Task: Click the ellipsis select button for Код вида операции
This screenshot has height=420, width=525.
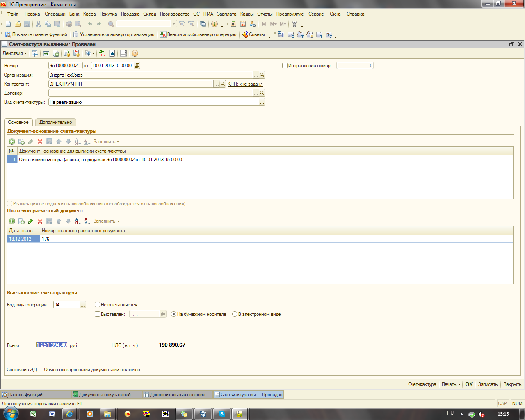Action: [83, 305]
